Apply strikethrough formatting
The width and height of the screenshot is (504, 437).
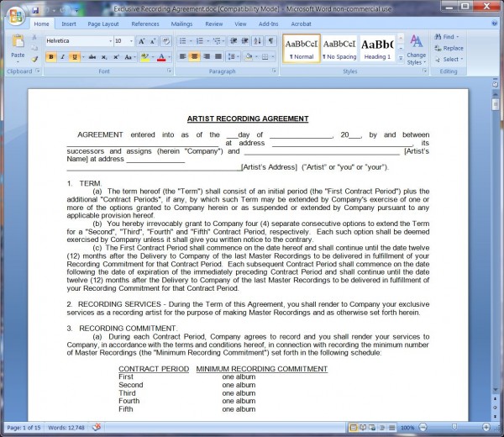(92, 57)
